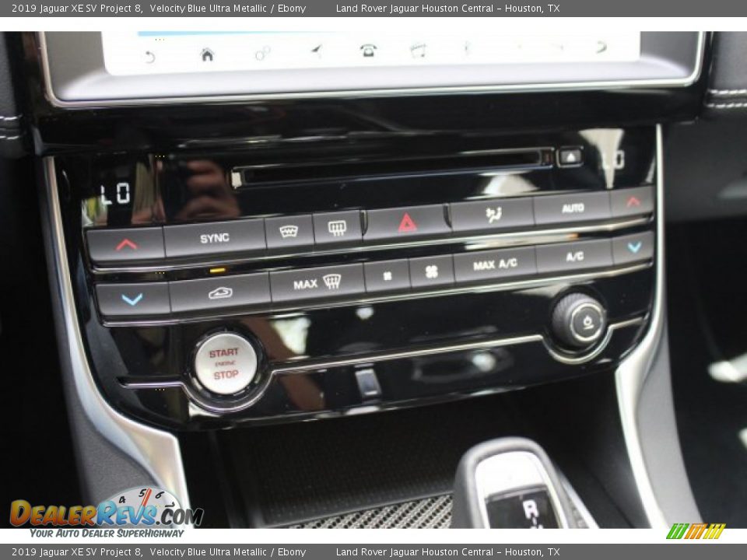Select the air distribution mode button
747x560 pixels.
pos(493,215)
